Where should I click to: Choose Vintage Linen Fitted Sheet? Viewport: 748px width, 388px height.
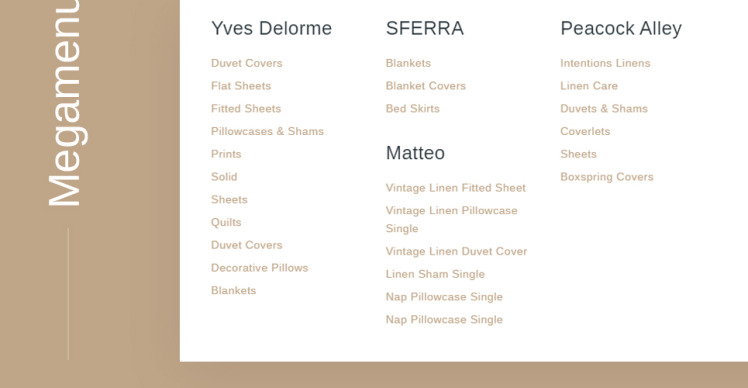[x=456, y=188]
